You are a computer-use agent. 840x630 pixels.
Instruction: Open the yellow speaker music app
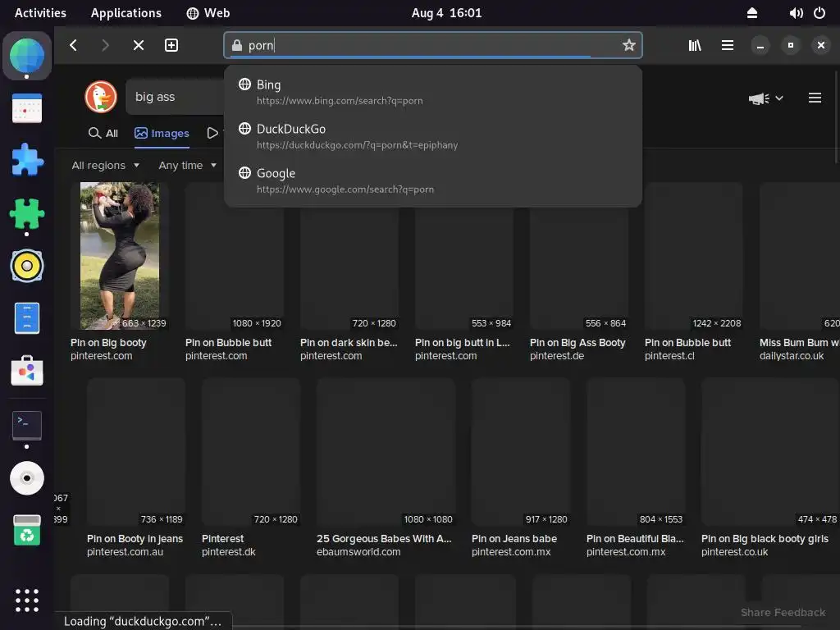click(27, 265)
